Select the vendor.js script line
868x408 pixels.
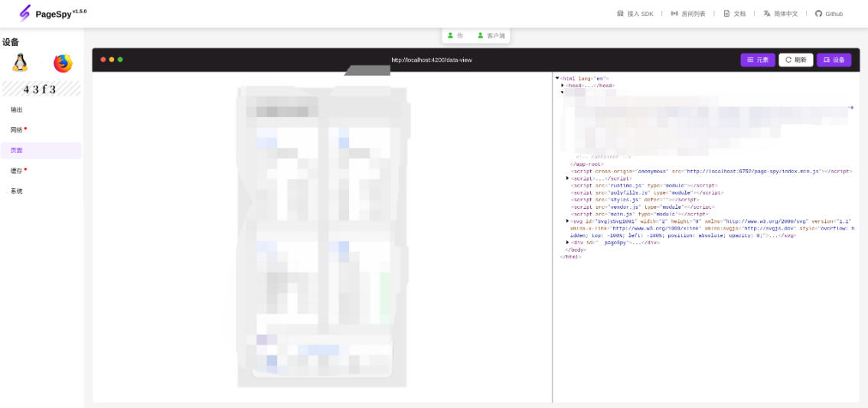click(641, 207)
